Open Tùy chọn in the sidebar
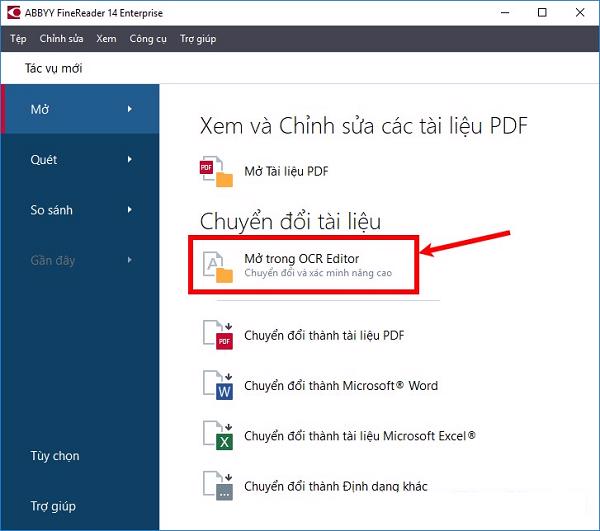Viewport: 600px width, 531px height. (55, 456)
